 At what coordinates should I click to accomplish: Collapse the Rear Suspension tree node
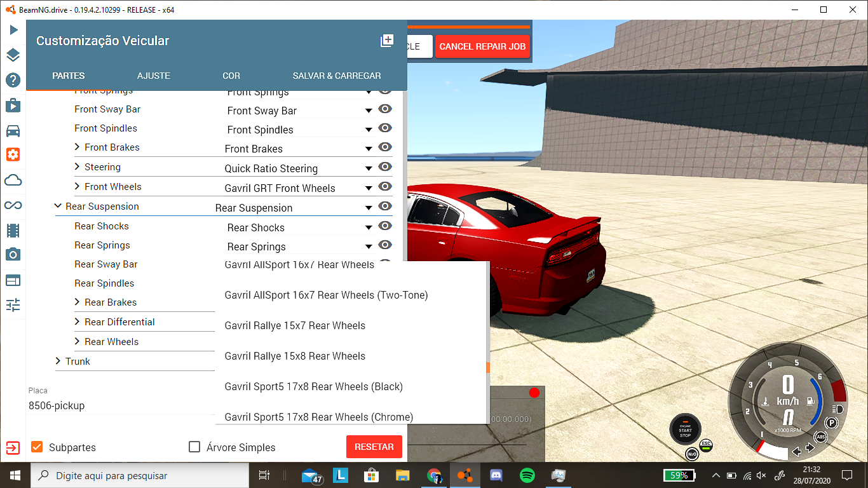(58, 207)
